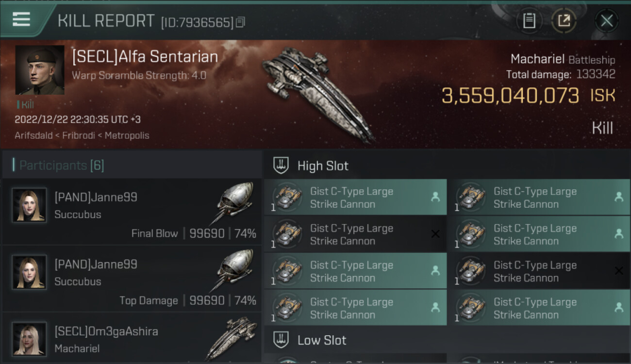Click the share export icon
The height and width of the screenshot is (364, 631).
tap(564, 21)
